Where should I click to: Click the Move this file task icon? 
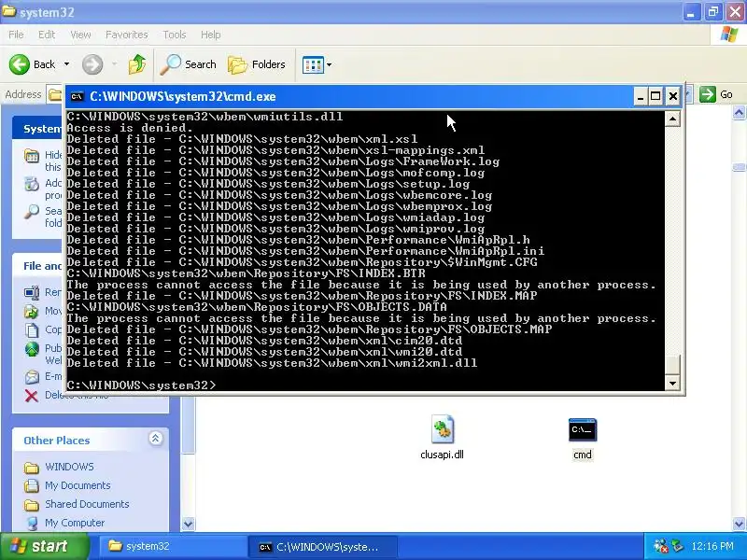pos(32,312)
